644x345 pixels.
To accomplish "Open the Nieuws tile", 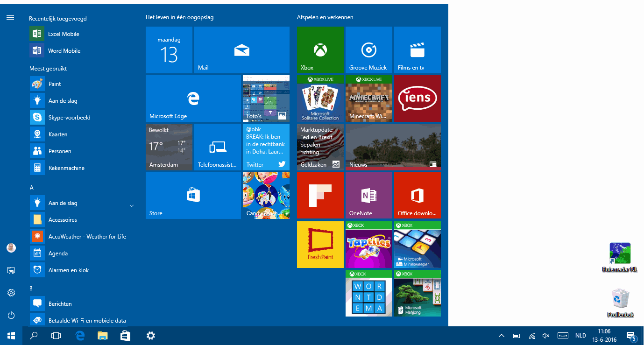I will 393,147.
